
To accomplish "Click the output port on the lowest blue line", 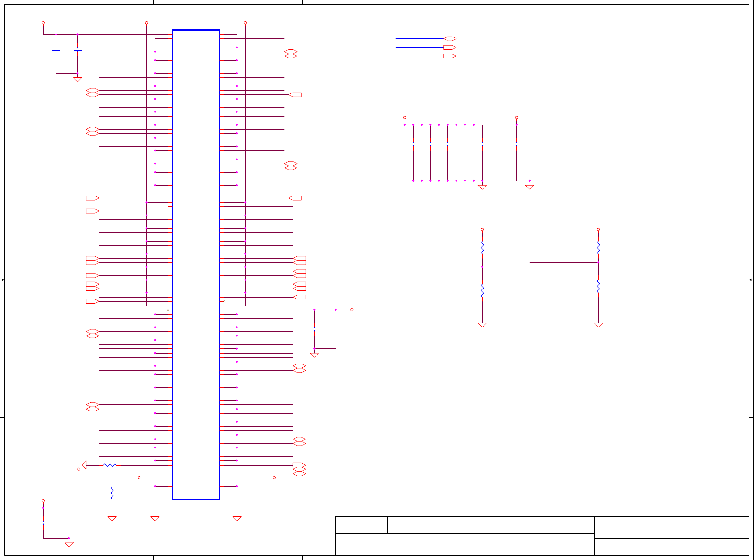I will point(450,56).
